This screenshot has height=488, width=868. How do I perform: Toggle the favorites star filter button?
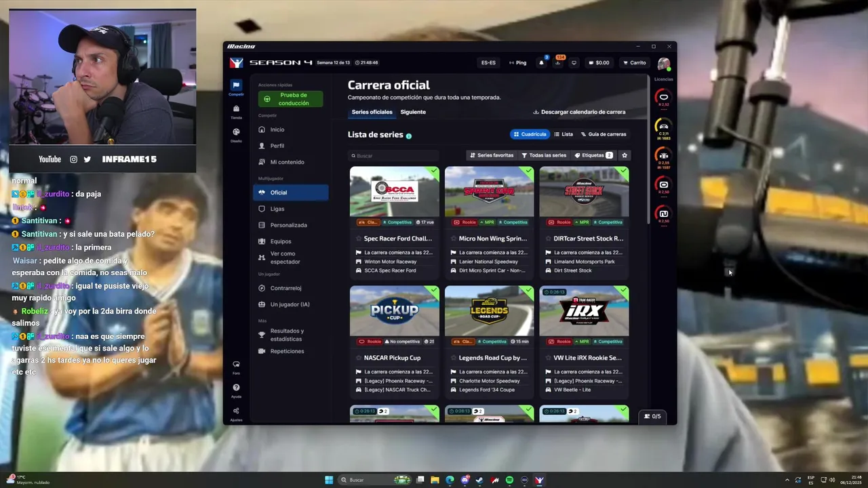(x=625, y=155)
